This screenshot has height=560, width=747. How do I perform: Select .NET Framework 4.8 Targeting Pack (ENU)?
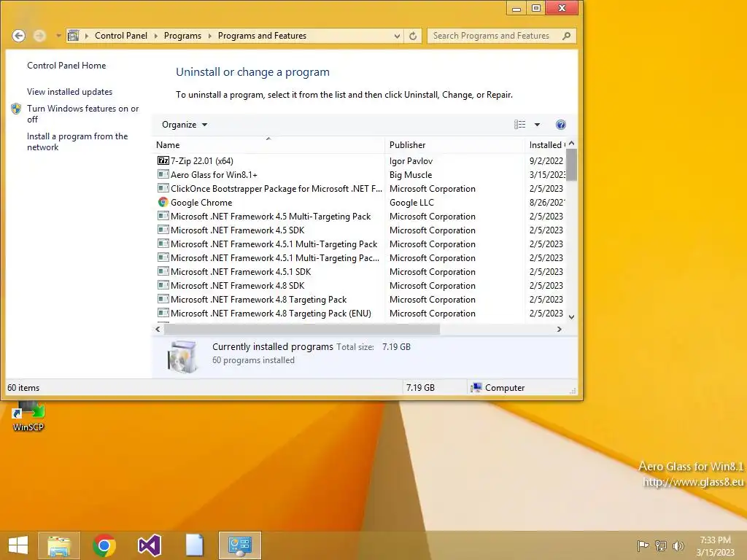[x=271, y=314]
